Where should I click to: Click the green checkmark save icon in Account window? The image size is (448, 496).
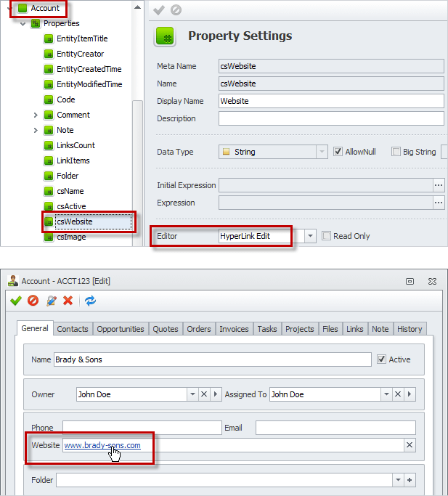point(16,300)
